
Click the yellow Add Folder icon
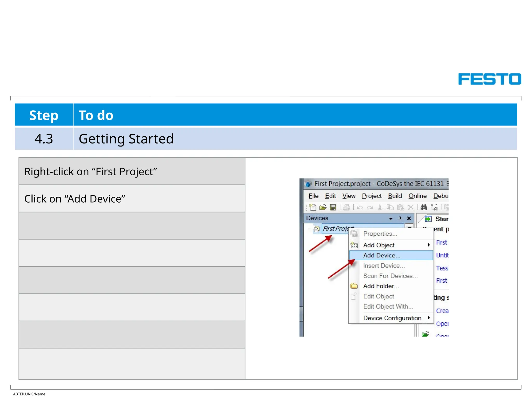pyautogui.click(x=354, y=286)
